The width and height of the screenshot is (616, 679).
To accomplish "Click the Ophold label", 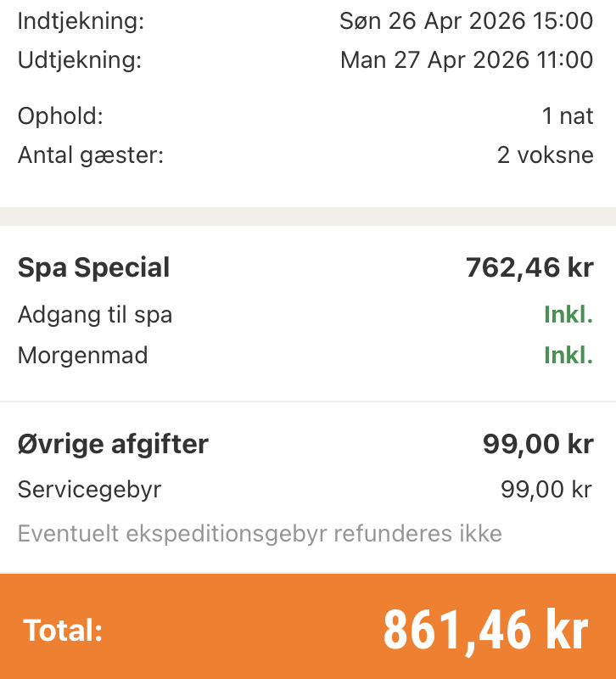I will 60,116.
